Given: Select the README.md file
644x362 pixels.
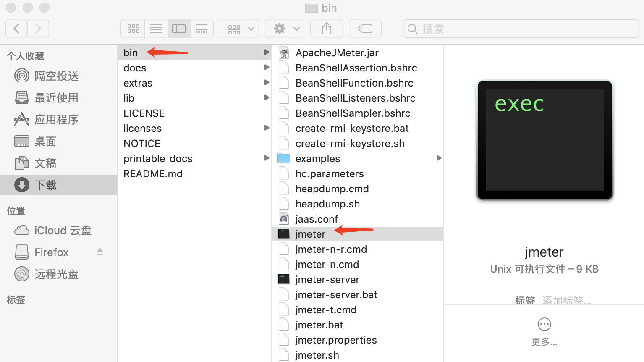Looking at the screenshot, I should [194, 174].
